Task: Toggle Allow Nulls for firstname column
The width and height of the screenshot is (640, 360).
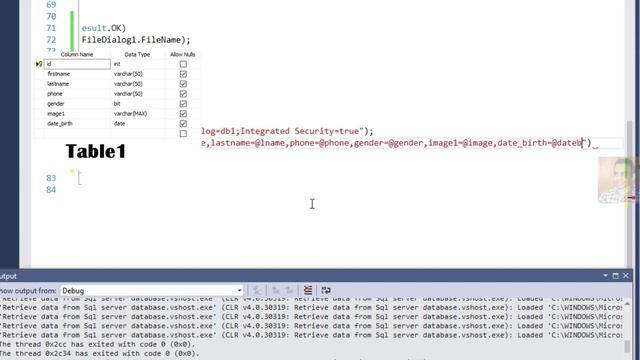Action: point(183,74)
